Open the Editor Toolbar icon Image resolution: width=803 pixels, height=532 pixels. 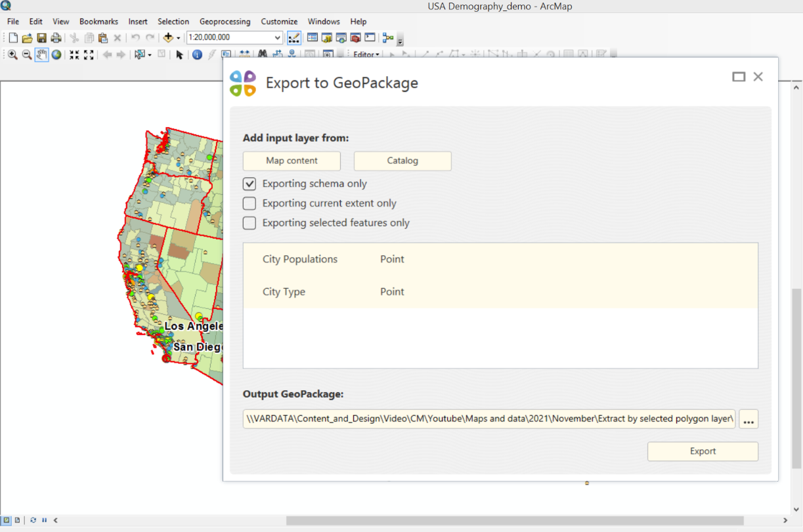[294, 38]
